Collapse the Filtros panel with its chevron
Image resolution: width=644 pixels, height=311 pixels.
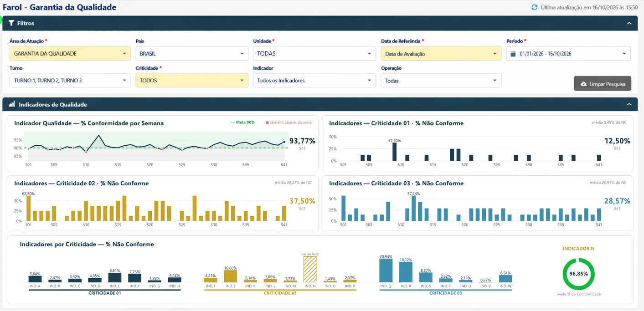click(629, 23)
